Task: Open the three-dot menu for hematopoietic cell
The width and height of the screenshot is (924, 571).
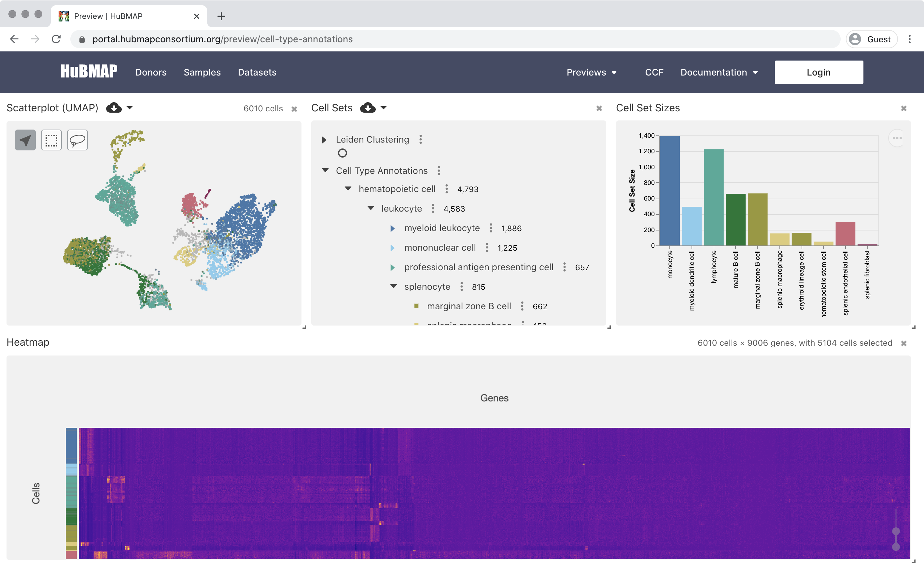Action: coord(447,189)
